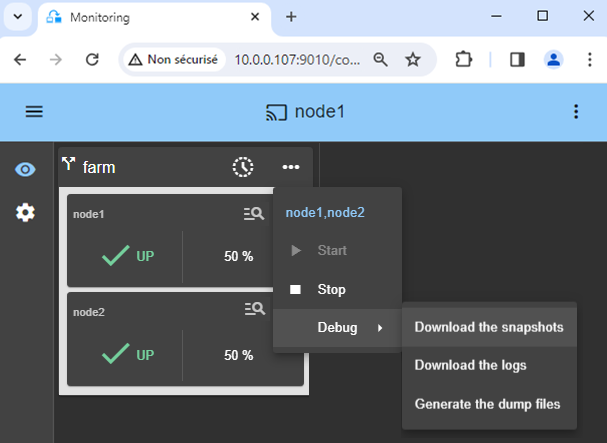
Task: Open a new browser tab
Action: point(291,17)
